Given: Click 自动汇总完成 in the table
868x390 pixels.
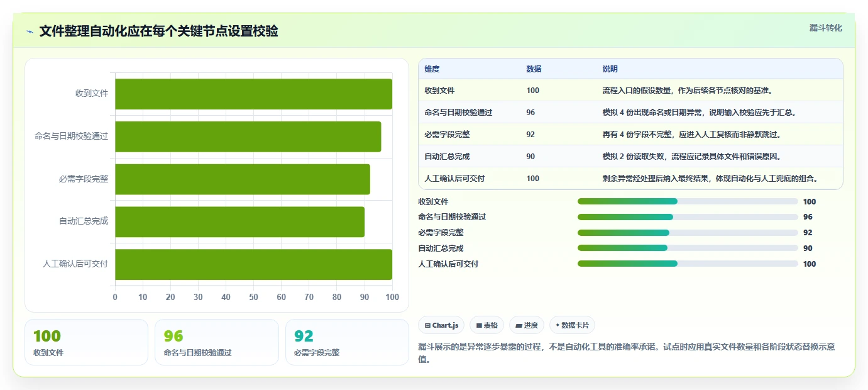Looking at the screenshot, I should click(x=447, y=156).
